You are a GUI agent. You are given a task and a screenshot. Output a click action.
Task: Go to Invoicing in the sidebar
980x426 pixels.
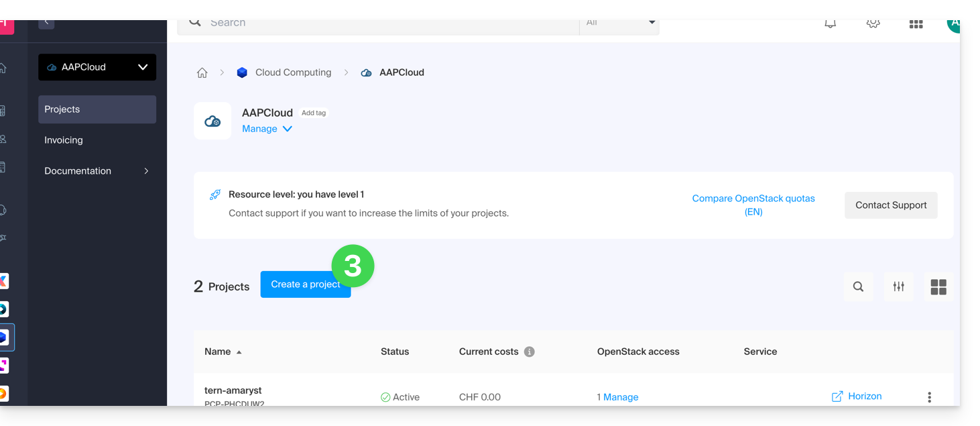click(x=64, y=140)
